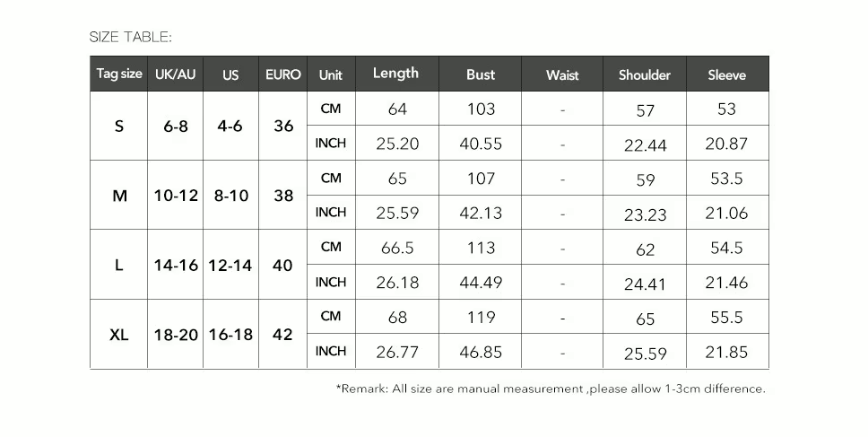The height and width of the screenshot is (437, 868).
Task: Select the "Sleeve" column header
Action: (726, 75)
